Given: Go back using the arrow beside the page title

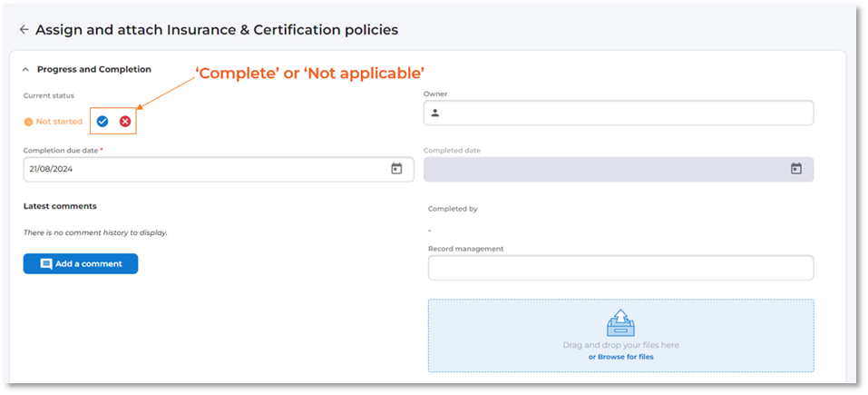Looking at the screenshot, I should coord(24,30).
